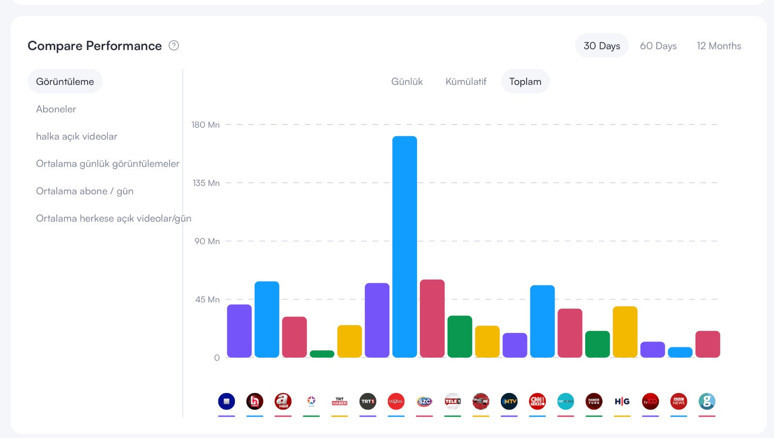The height and width of the screenshot is (438, 774).
Task: Select the TELE1 channel logo
Action: (452, 401)
